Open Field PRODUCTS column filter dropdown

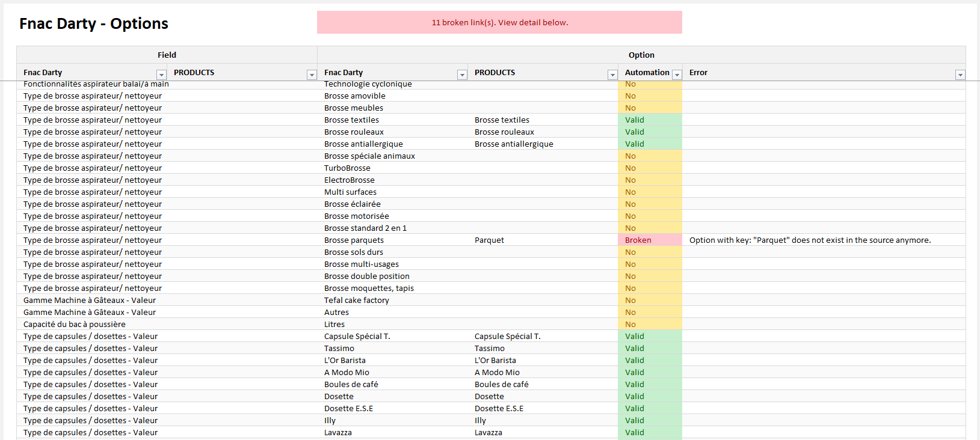[x=312, y=75]
